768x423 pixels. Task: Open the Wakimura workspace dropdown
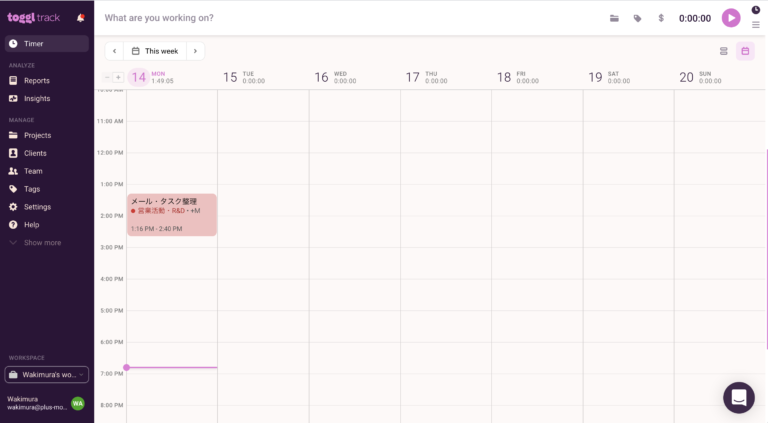47,375
